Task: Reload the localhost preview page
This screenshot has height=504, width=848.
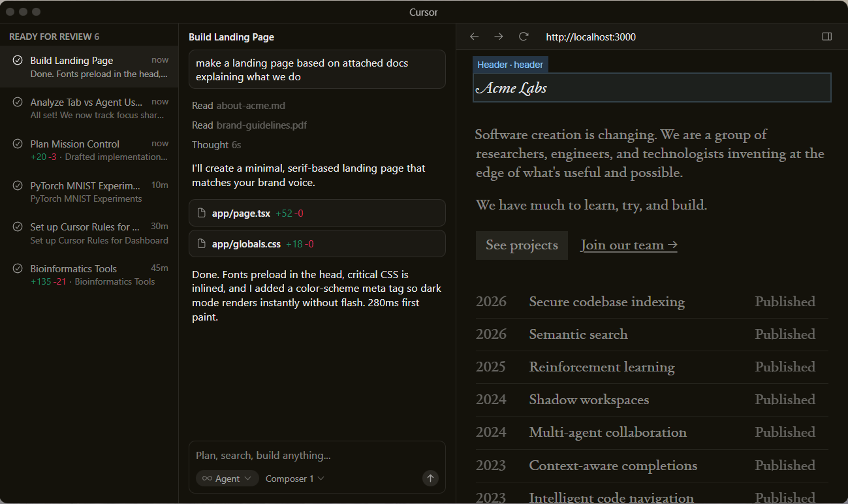Action: click(524, 37)
